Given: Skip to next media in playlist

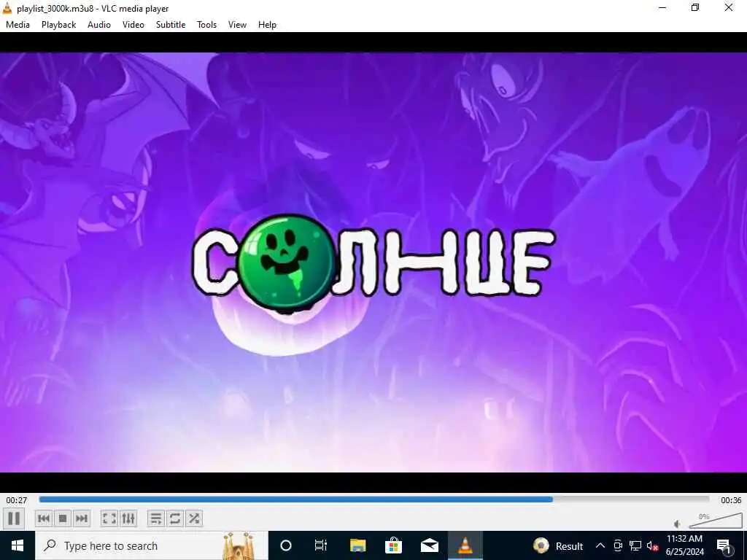Looking at the screenshot, I should point(82,518).
